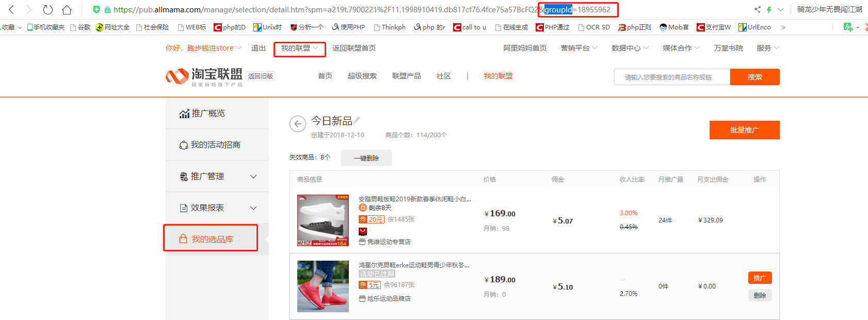Open 阿里妈妈首页 link
The height and width of the screenshot is (320, 868).
tap(525, 48)
